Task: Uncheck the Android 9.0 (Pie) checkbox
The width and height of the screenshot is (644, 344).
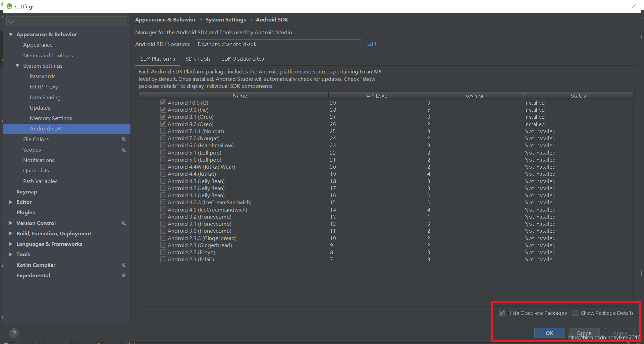Action: coord(163,110)
